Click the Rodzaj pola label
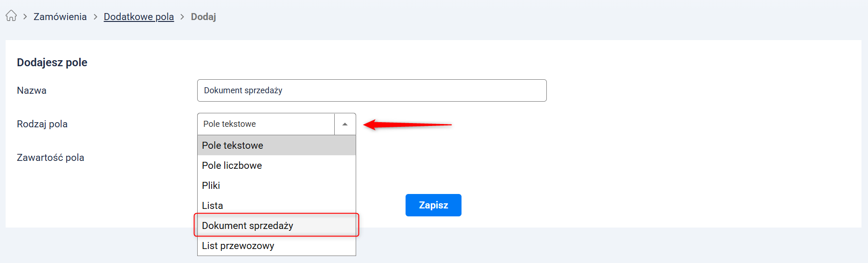This screenshot has width=868, height=263. pyautogui.click(x=42, y=124)
